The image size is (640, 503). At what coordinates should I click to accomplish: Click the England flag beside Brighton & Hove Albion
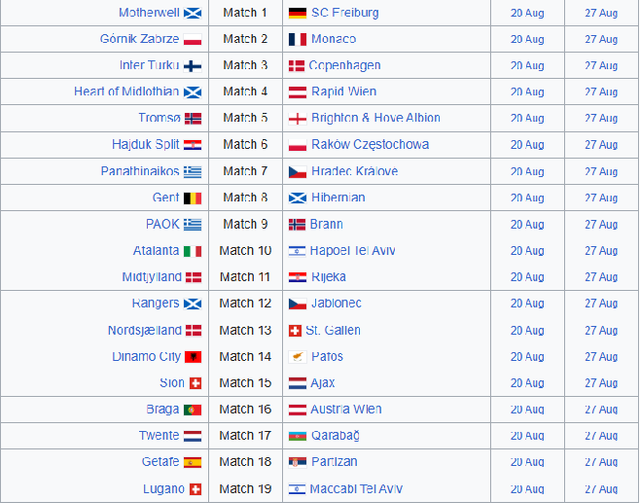click(x=298, y=119)
